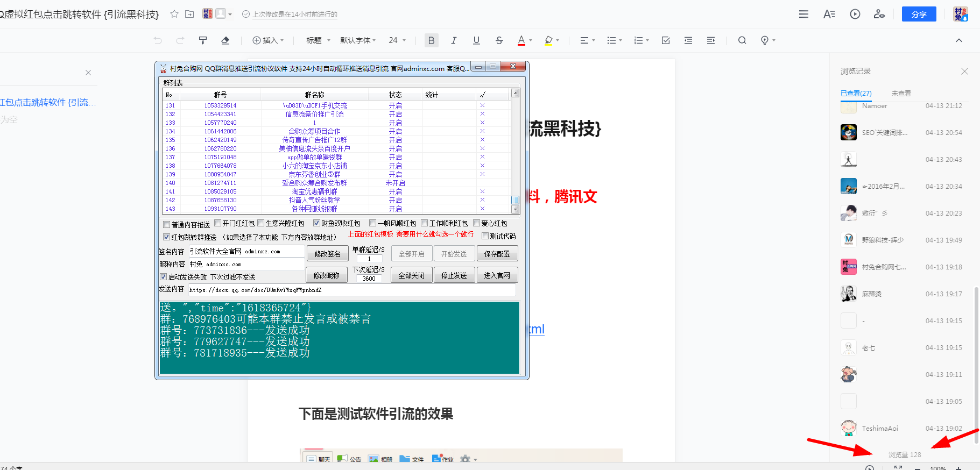Toggle strikethrough formatting
Image resolution: width=980 pixels, height=470 pixels.
pos(499,40)
